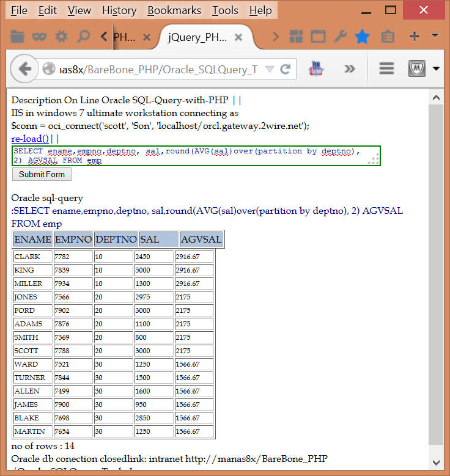Viewport: 450px width, 476px height.
Task: Select the jQuery_PH... tab
Action: (x=197, y=37)
